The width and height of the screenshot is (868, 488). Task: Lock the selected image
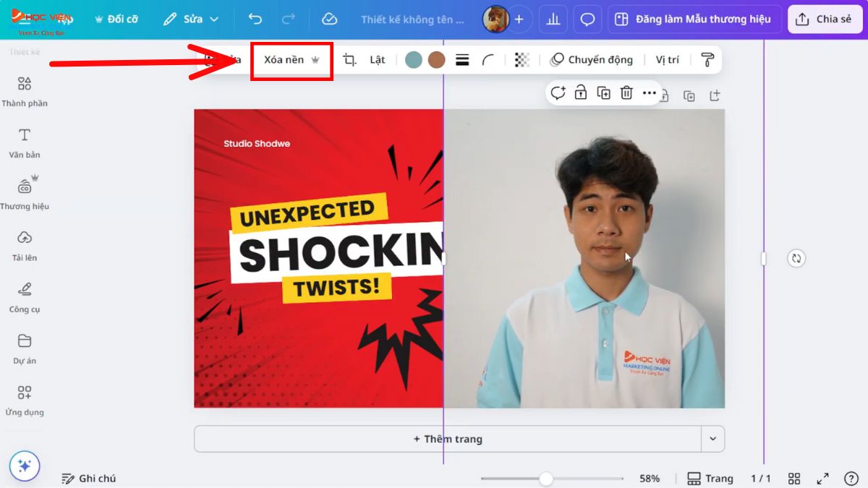pos(580,93)
